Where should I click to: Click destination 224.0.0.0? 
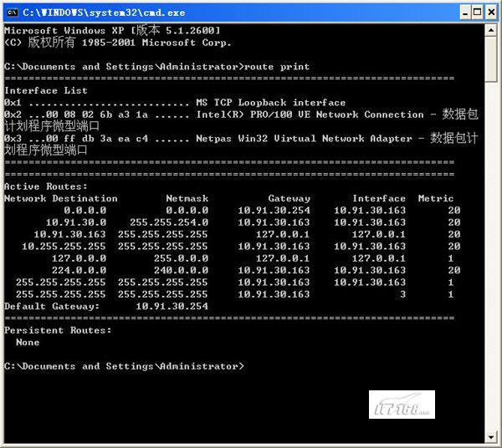79,270
